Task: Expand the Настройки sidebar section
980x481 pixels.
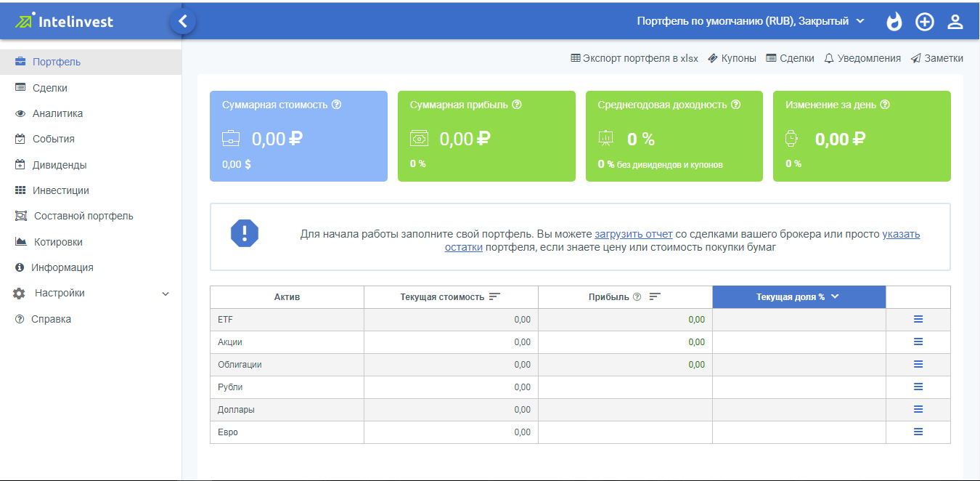Action: [x=165, y=294]
